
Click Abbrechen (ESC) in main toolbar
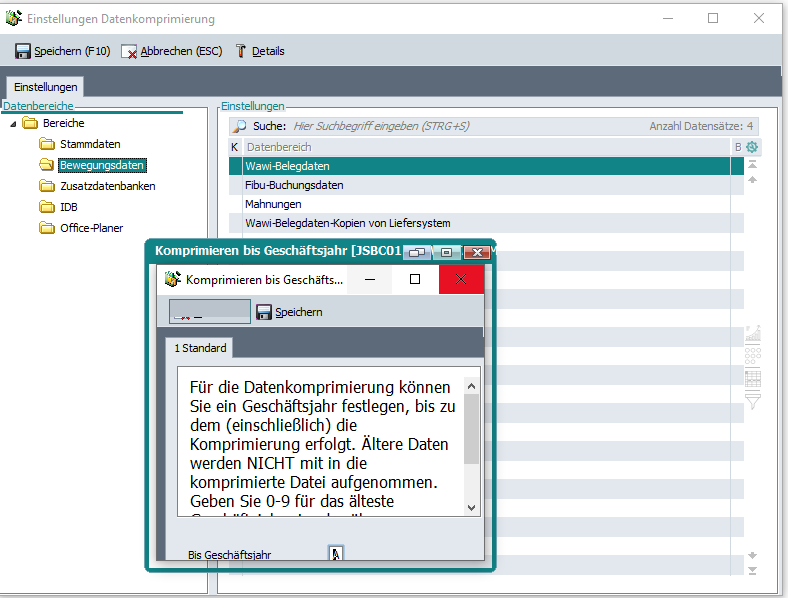coord(171,51)
